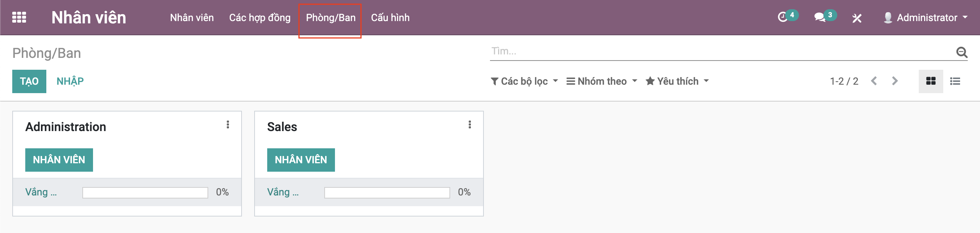Viewport: 980px width, 233px height.
Task: Open the apps grid menu icon
Action: (19, 18)
